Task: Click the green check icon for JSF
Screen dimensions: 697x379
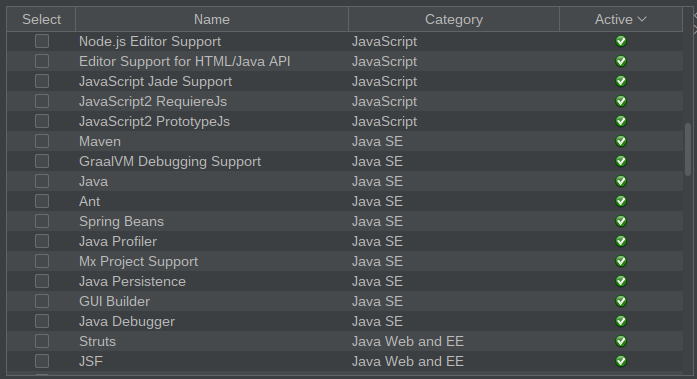Action: click(621, 361)
